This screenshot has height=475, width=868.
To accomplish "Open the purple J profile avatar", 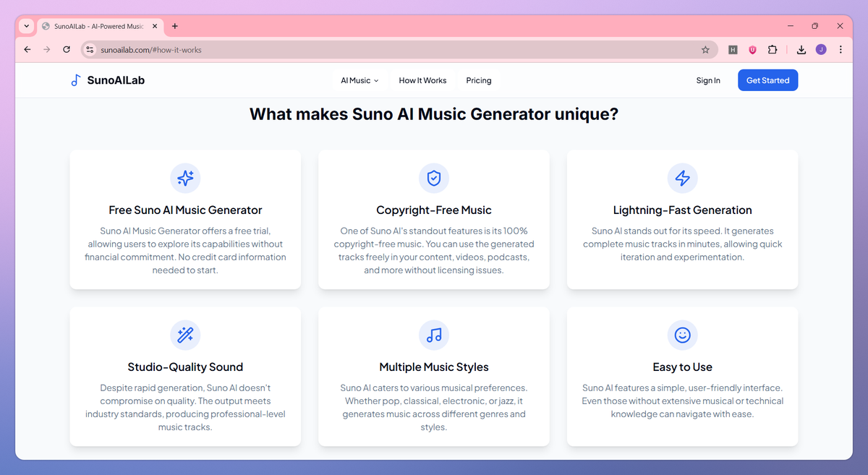I will pyautogui.click(x=821, y=50).
